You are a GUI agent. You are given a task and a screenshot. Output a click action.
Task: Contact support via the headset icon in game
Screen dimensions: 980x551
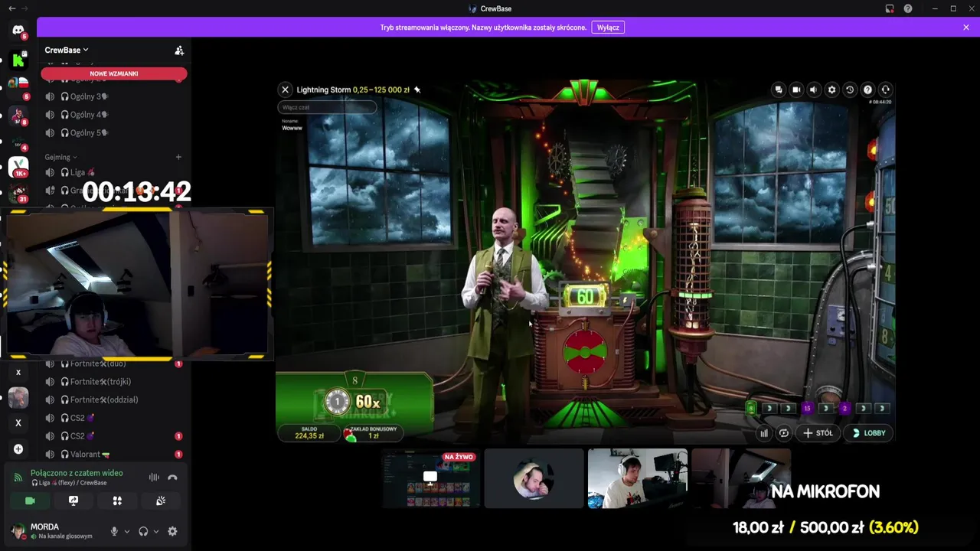coord(886,90)
